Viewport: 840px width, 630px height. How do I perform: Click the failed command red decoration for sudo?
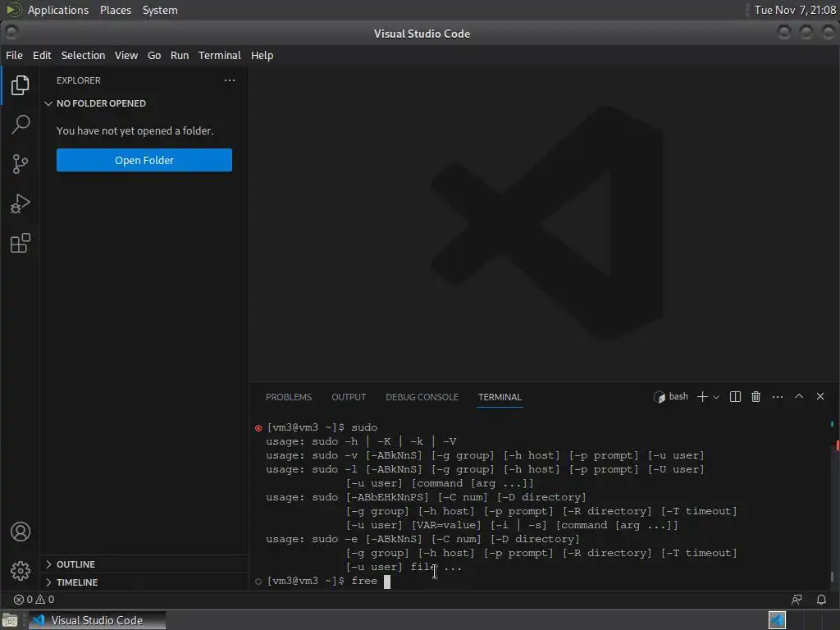(258, 427)
